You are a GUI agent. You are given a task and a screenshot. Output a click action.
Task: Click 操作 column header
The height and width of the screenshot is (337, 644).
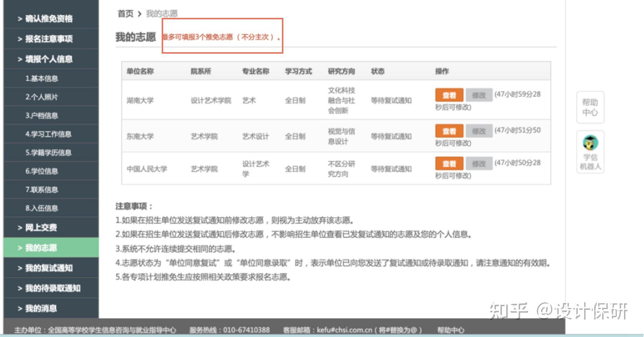pyautogui.click(x=442, y=71)
